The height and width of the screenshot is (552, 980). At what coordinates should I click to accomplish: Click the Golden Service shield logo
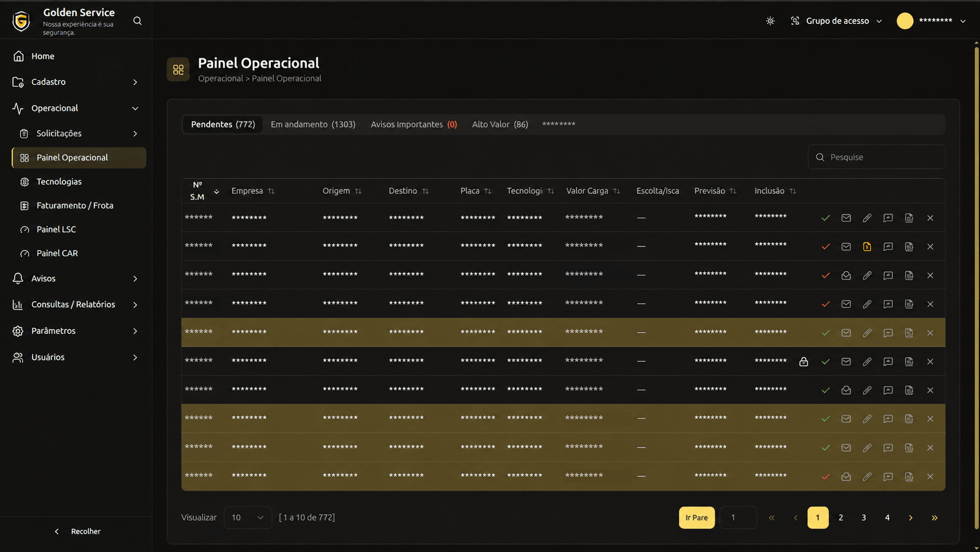pyautogui.click(x=21, y=21)
